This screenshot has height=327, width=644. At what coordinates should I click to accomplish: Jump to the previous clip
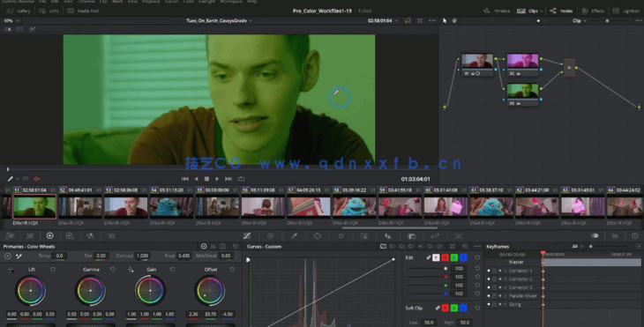[185, 179]
